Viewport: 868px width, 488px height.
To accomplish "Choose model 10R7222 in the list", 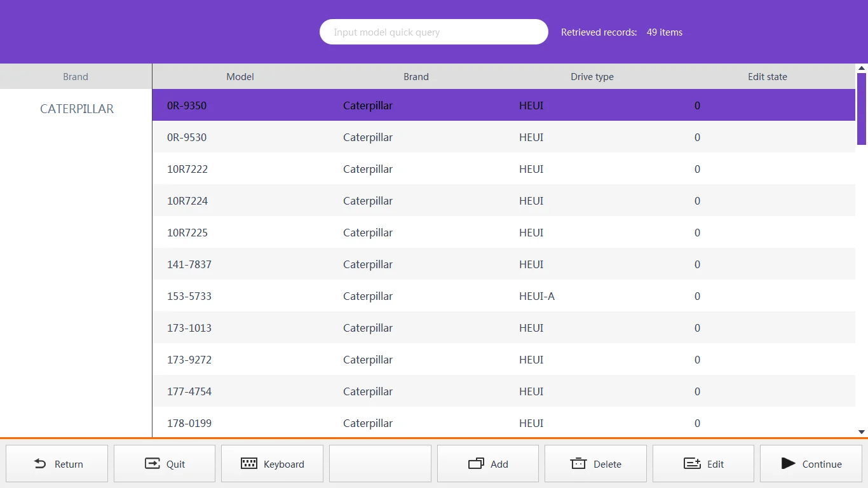I will pyautogui.click(x=504, y=169).
